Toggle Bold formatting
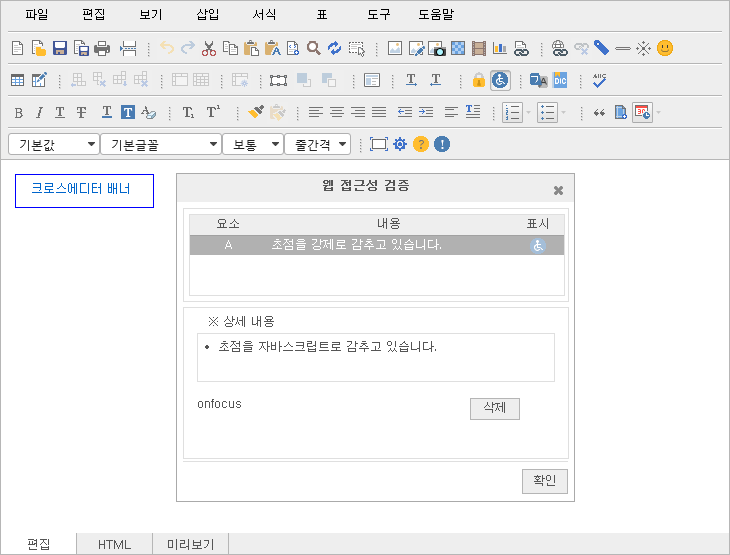Image resolution: width=730 pixels, height=555 pixels. click(19, 112)
